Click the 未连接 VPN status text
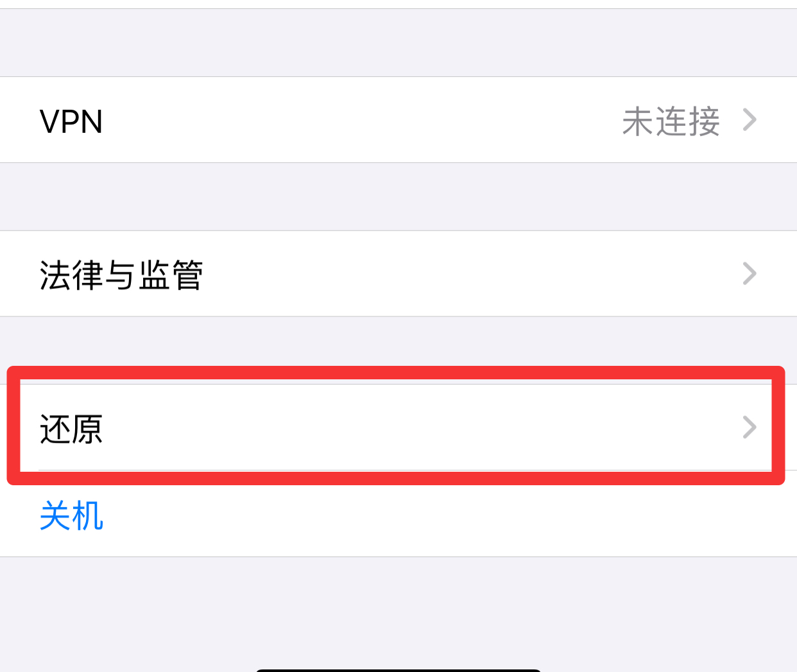Image resolution: width=797 pixels, height=672 pixels. point(671,121)
